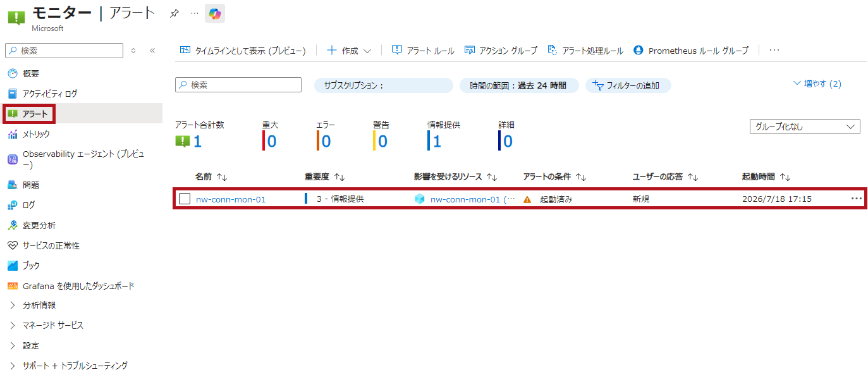Open アラート ルール from the toolbar
868x377 pixels.
pos(423,51)
